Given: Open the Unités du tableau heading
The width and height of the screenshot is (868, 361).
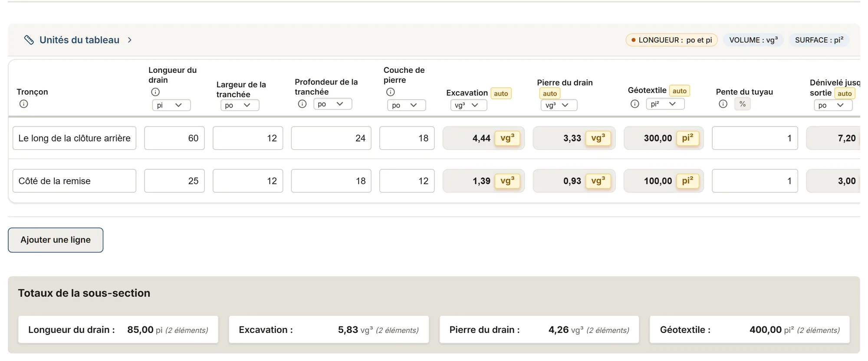Looking at the screenshot, I should (79, 40).
